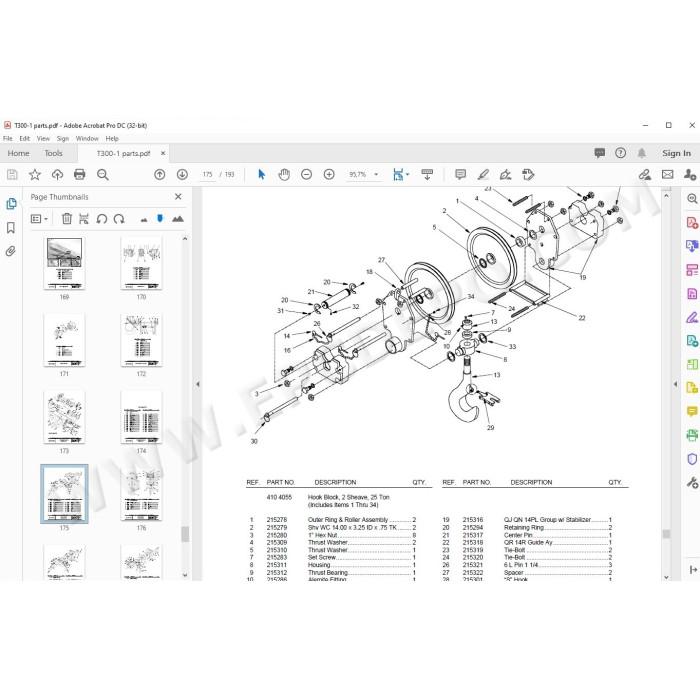Activate the hand pan tool
This screenshot has height=700, width=700.
[x=284, y=175]
